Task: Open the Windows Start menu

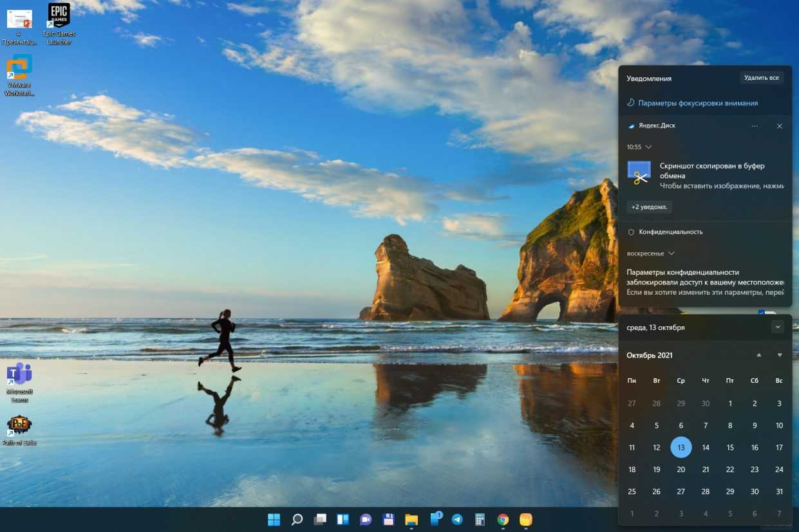Action: 274,520
